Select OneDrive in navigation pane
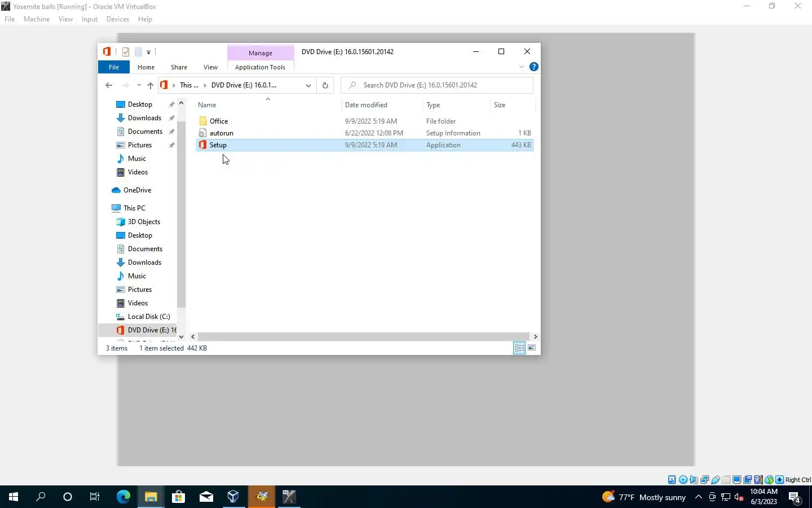The width and height of the screenshot is (812, 508). coord(137,190)
